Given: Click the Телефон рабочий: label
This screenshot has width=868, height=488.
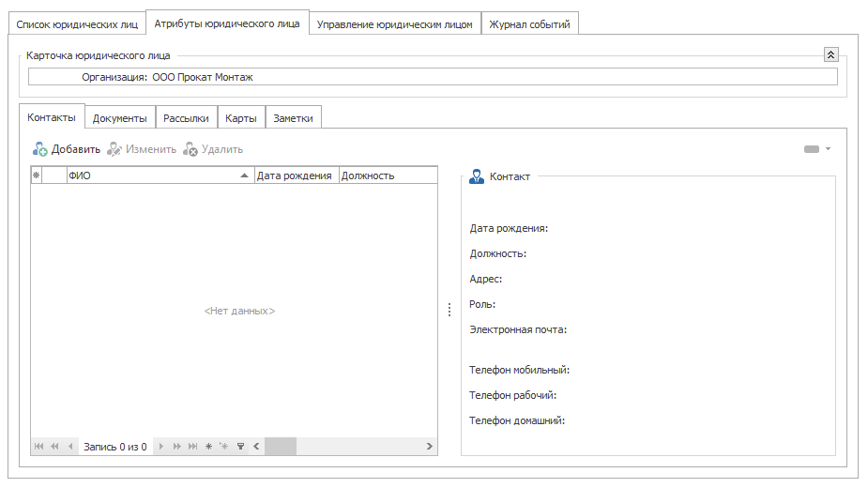Looking at the screenshot, I should point(513,395).
